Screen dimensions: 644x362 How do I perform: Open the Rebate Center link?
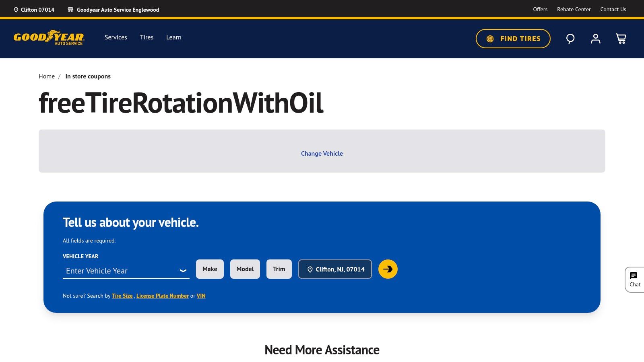574,9
